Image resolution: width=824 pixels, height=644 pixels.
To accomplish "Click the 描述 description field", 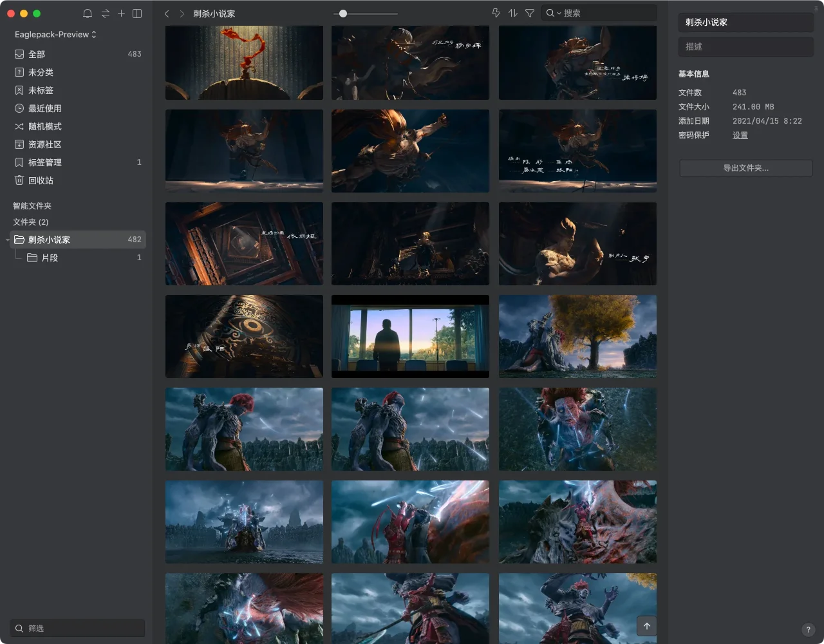I will point(745,46).
